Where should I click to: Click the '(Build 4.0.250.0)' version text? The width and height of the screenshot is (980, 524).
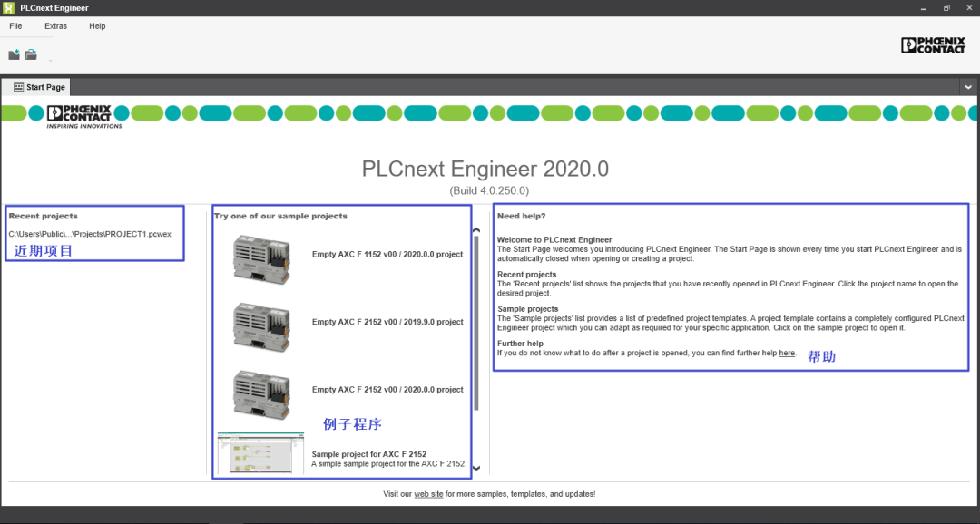coord(489,191)
